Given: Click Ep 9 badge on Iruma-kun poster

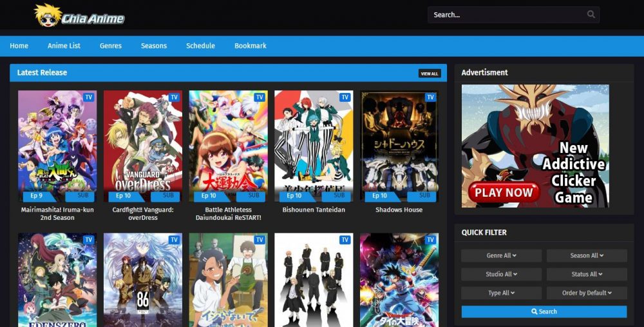Looking at the screenshot, I should pyautogui.click(x=38, y=196).
